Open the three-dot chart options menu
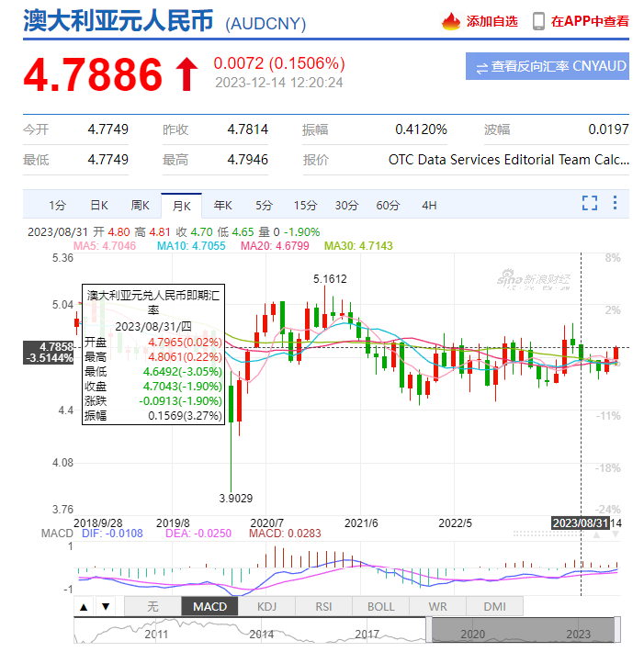The image size is (644, 652). 615,203
